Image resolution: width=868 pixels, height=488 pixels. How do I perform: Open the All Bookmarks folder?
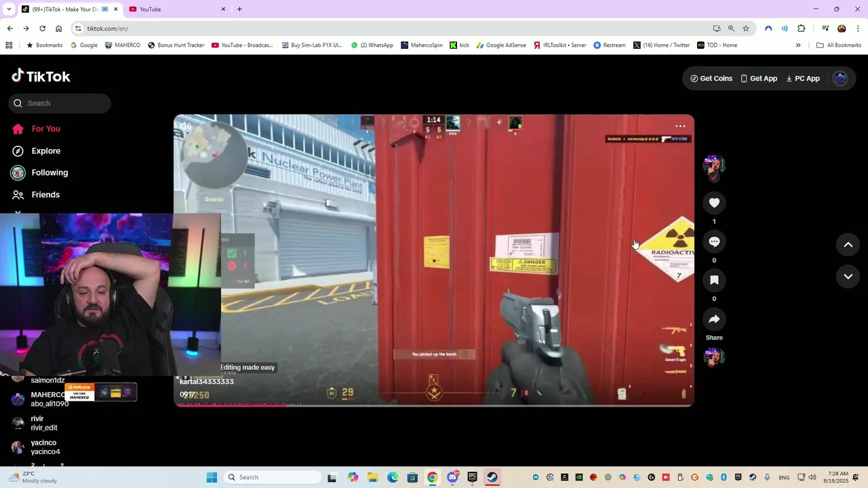click(839, 45)
